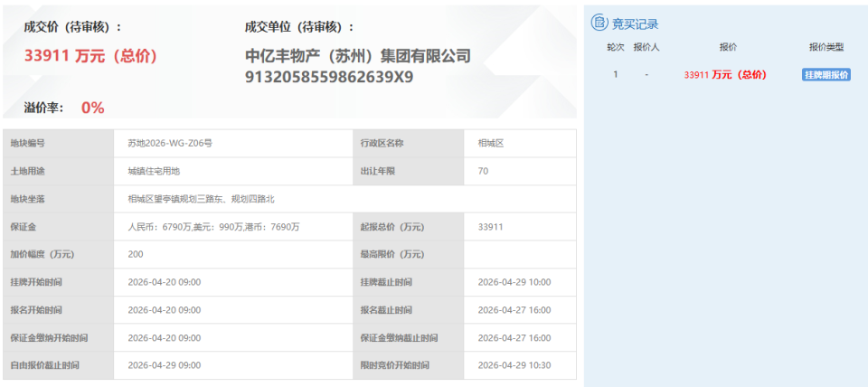Screen dimensions: 868x387
Task: Click the 相城区 district value
Action: tap(491, 144)
